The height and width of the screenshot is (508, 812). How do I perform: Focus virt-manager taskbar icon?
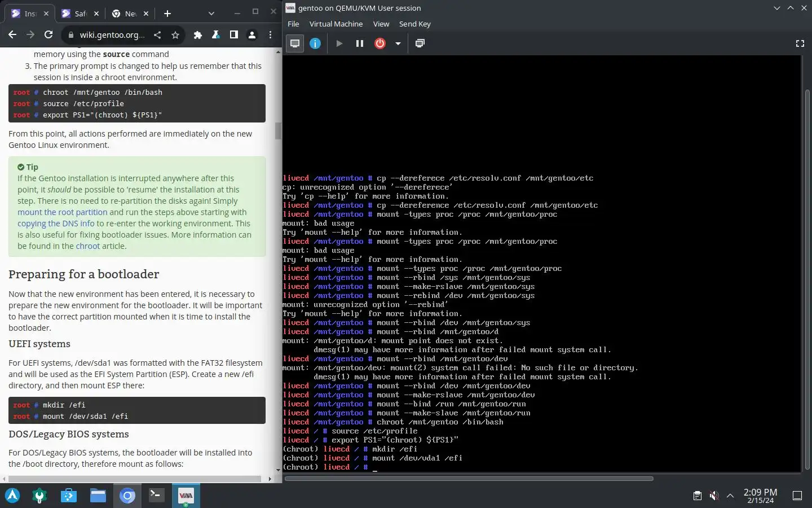(186, 496)
